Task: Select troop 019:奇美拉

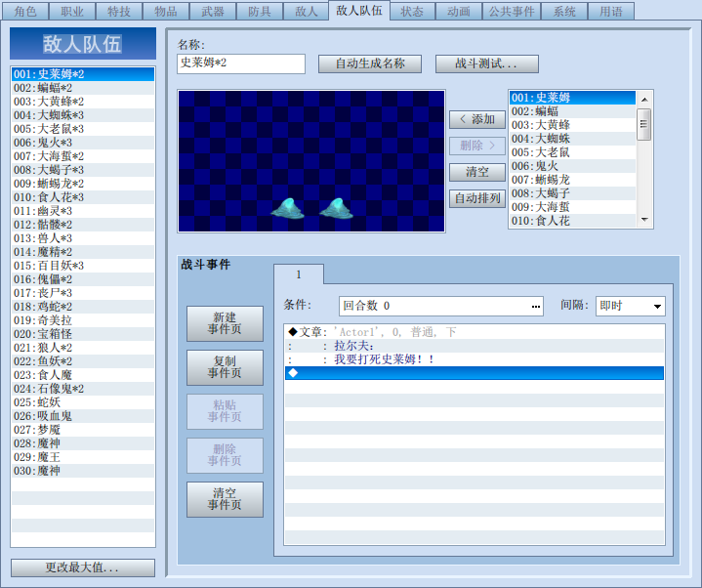Action: click(83, 320)
